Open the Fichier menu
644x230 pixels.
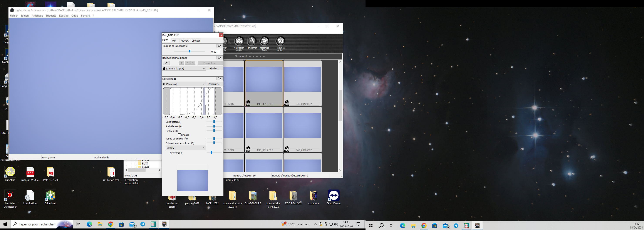click(x=14, y=15)
